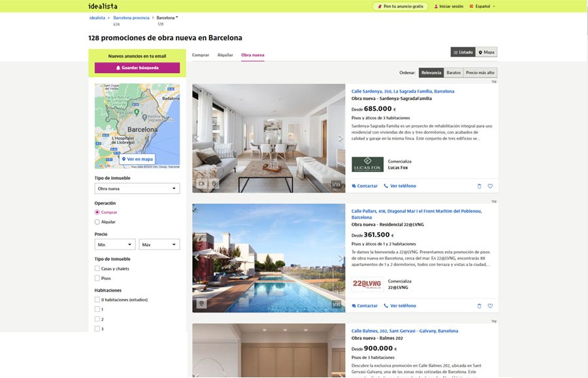The height and width of the screenshot is (378, 588).
Task: Sort listings by Baratos
Action: pyautogui.click(x=453, y=73)
